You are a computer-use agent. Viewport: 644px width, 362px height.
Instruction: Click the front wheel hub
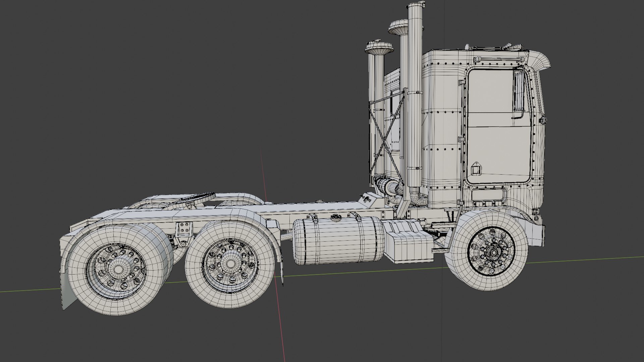tap(493, 252)
